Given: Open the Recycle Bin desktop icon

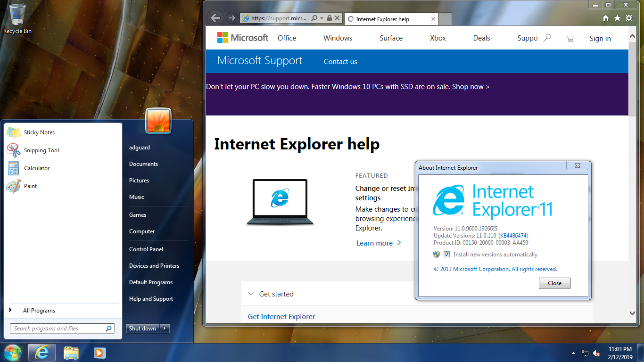Looking at the screenshot, I should click(x=17, y=19).
